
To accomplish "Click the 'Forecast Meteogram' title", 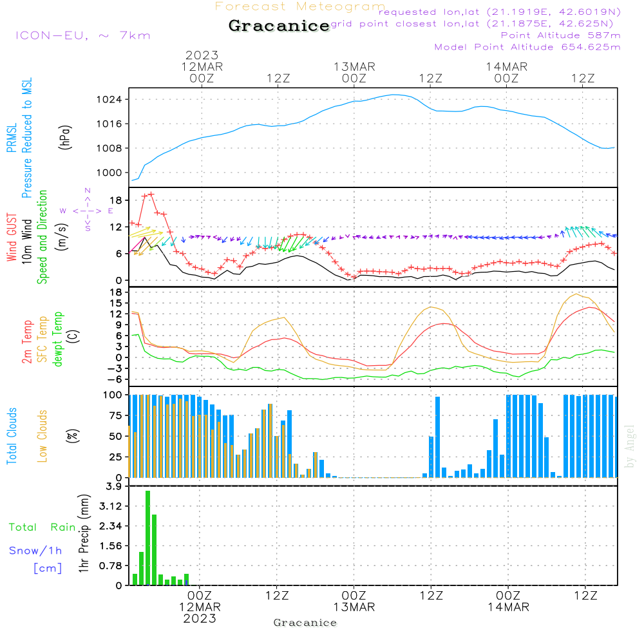I will [300, 6].
